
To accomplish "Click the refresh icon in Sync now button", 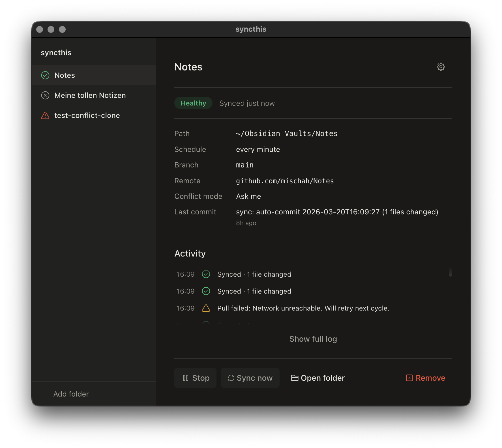I will click(231, 378).
